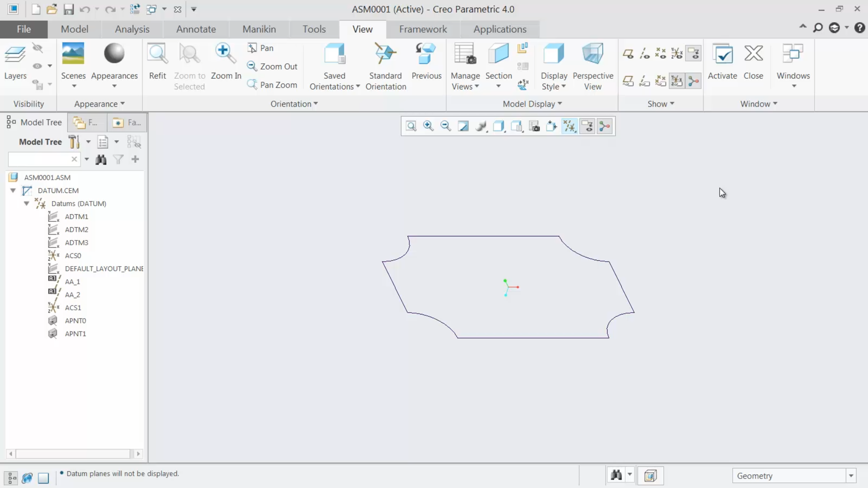This screenshot has height=488, width=868.
Task: Toggle plane tag display in Show group
Action: pyautogui.click(x=628, y=81)
